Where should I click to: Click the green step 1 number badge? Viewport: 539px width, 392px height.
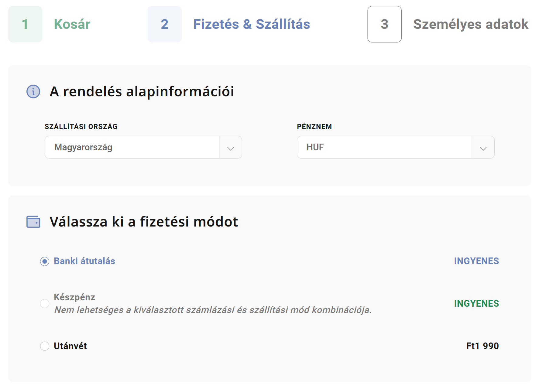point(25,24)
